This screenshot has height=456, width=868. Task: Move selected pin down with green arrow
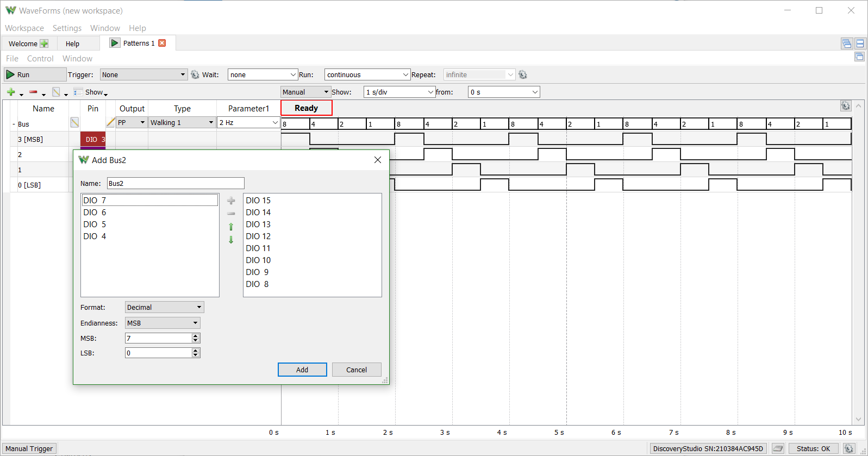(231, 240)
